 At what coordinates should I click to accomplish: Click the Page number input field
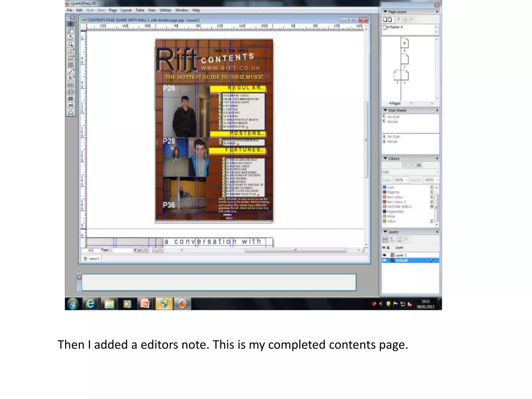(121, 250)
